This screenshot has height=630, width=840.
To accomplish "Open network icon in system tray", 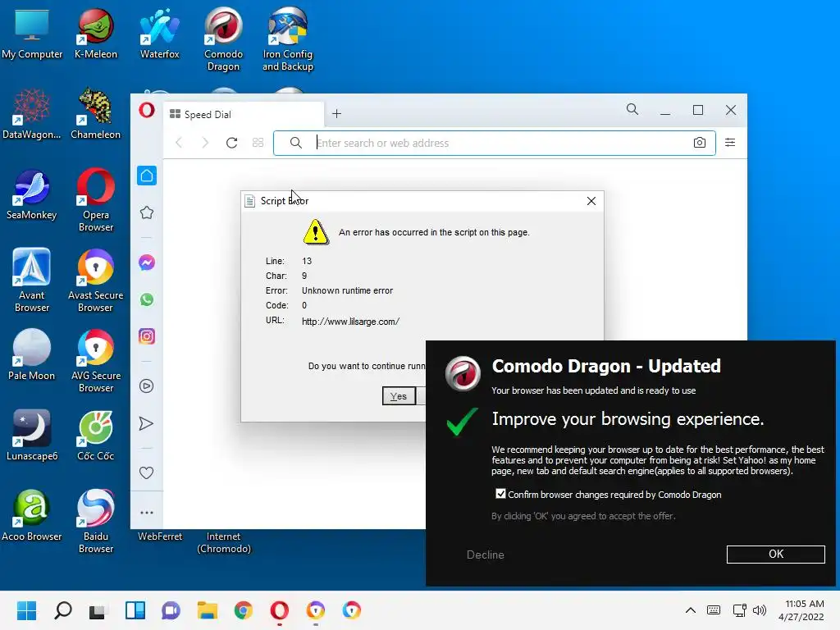I will (739, 610).
